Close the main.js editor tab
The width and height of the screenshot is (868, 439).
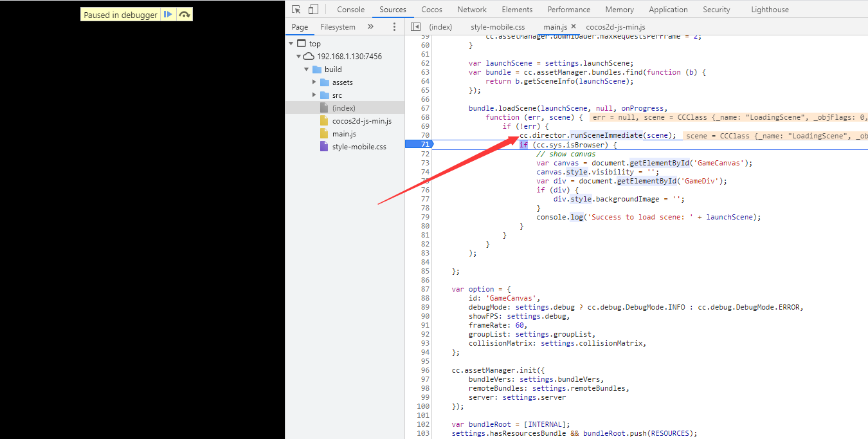pos(573,26)
